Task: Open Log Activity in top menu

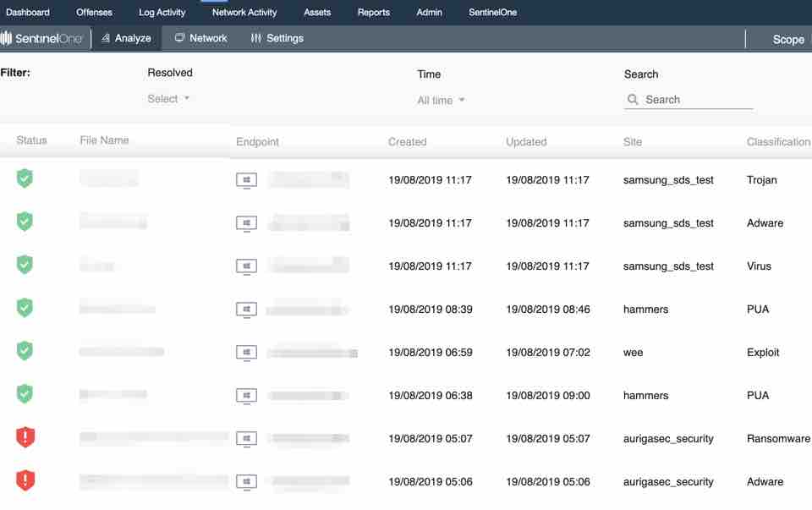Action: (x=162, y=13)
